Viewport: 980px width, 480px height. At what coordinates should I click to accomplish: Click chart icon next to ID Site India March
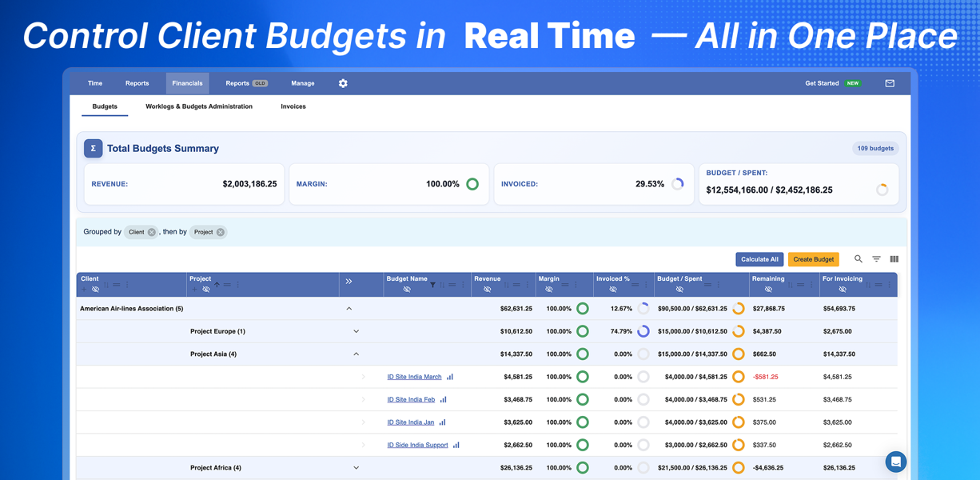pyautogui.click(x=450, y=377)
